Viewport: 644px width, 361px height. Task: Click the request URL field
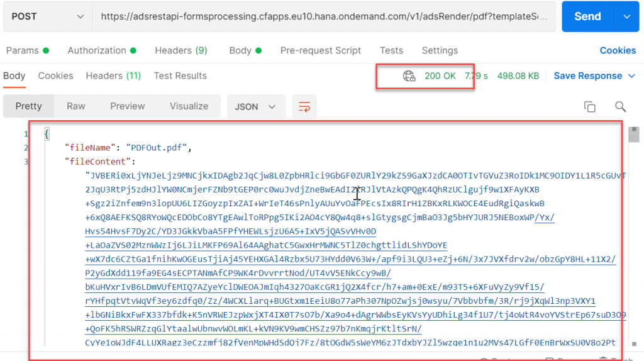pos(324,16)
